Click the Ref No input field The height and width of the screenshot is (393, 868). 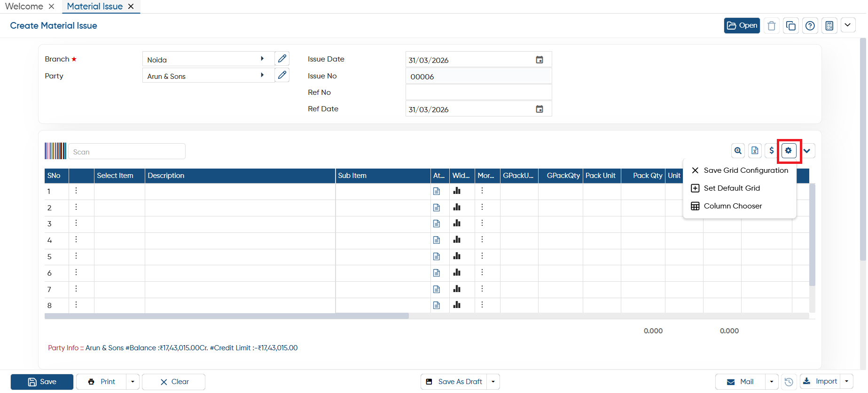(x=478, y=92)
